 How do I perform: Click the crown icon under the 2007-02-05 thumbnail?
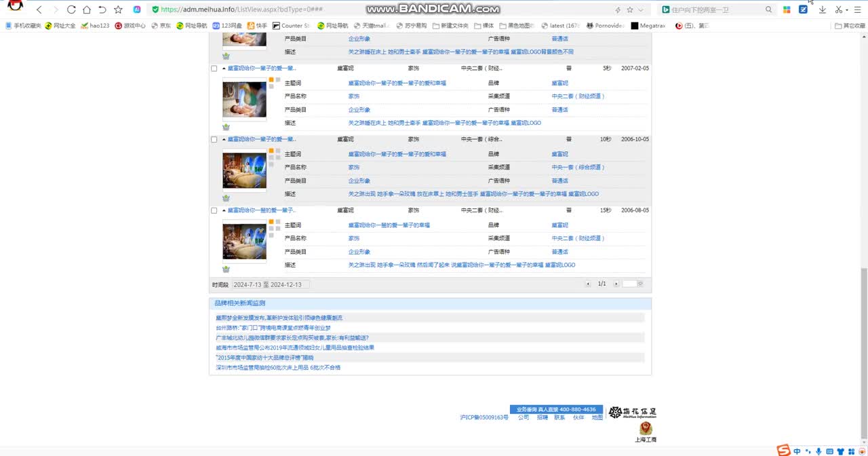(x=226, y=127)
